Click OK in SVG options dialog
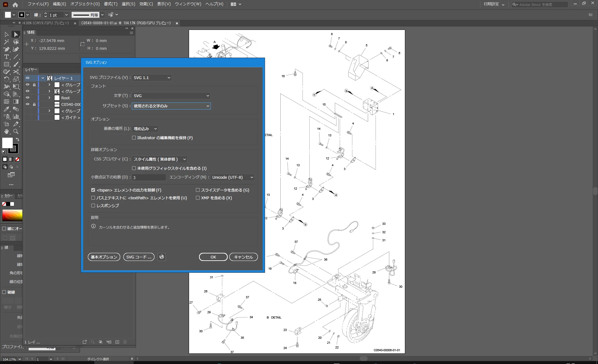The height and width of the screenshot is (364, 598). pyautogui.click(x=213, y=257)
